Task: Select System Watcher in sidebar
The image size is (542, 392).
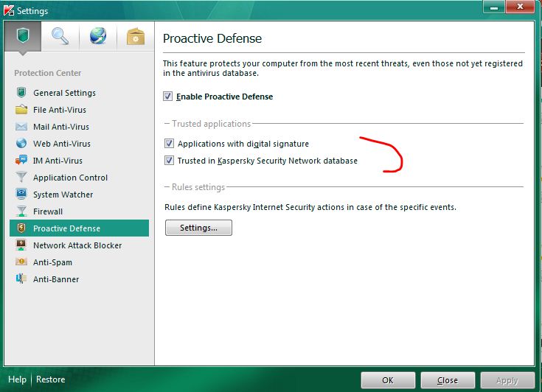Action: pyautogui.click(x=79, y=194)
